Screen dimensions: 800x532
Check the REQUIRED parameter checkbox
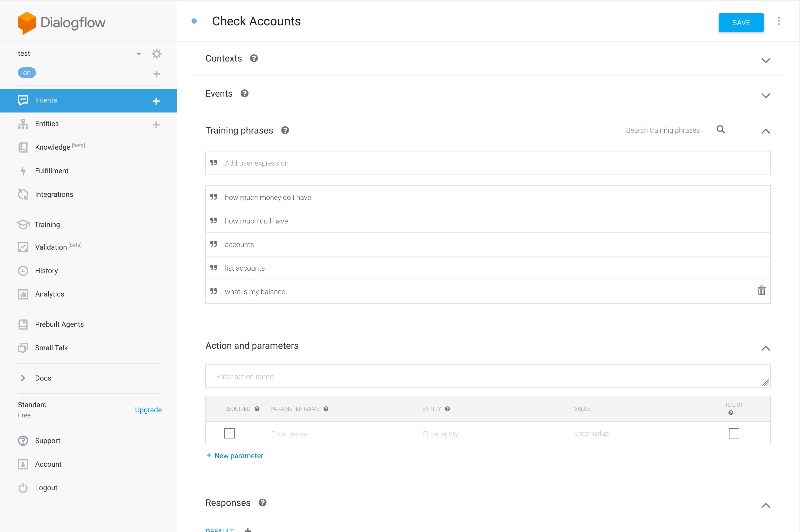pyautogui.click(x=229, y=433)
